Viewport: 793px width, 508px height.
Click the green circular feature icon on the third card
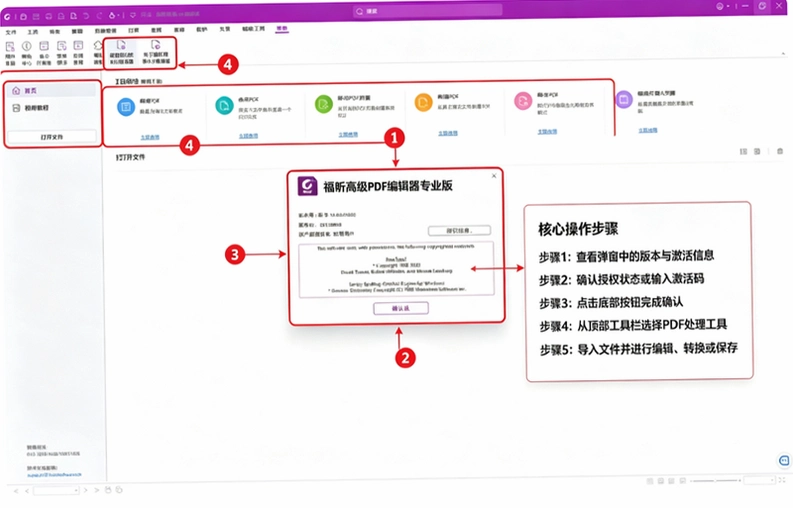[x=323, y=104]
